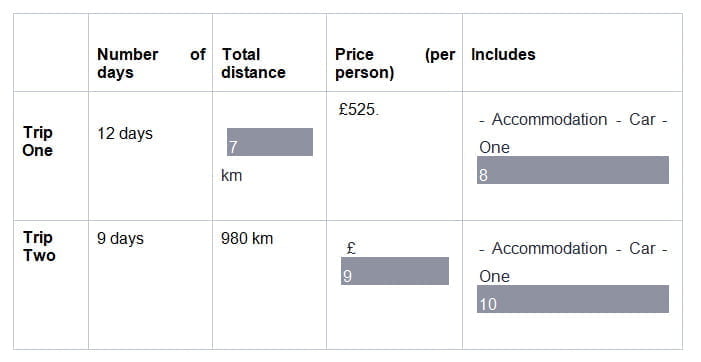Select answer blank 10 under Trip Two includes

tap(573, 299)
